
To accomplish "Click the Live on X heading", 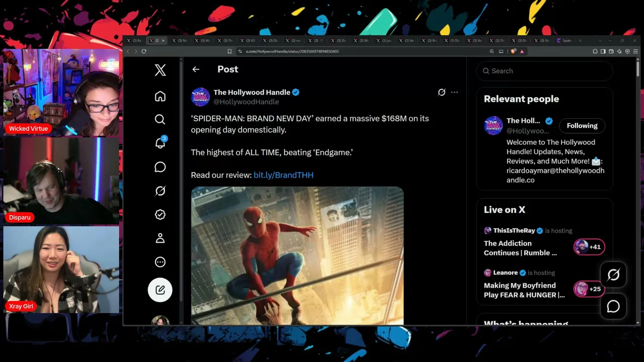I will tap(504, 210).
